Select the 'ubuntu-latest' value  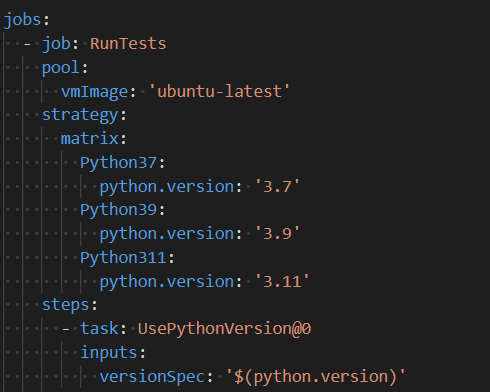click(x=219, y=91)
